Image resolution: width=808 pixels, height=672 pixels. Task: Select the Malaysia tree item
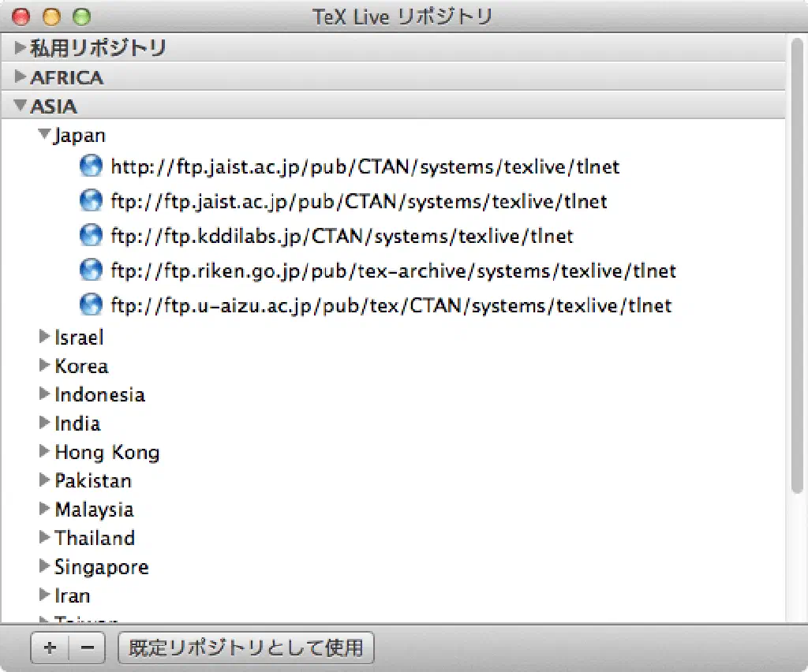tap(94, 509)
